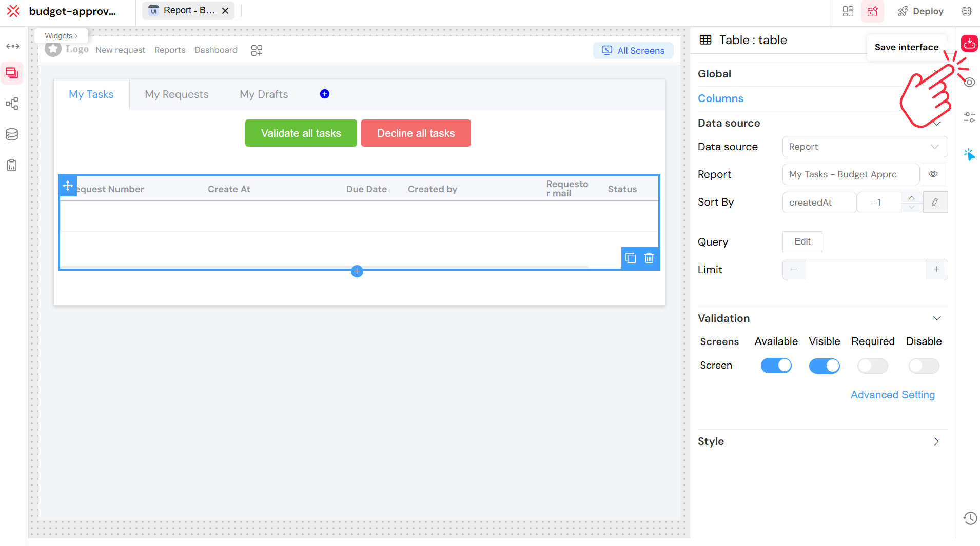
Task: Open the workflow tree icon in left sidebar
Action: pyautogui.click(x=12, y=104)
